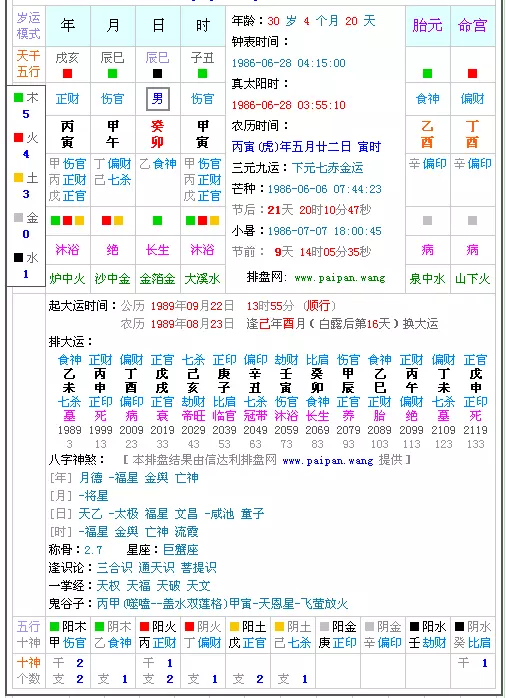This screenshot has height=698, width=506.
Task: Select the 日 column header
Action: pyautogui.click(x=158, y=26)
